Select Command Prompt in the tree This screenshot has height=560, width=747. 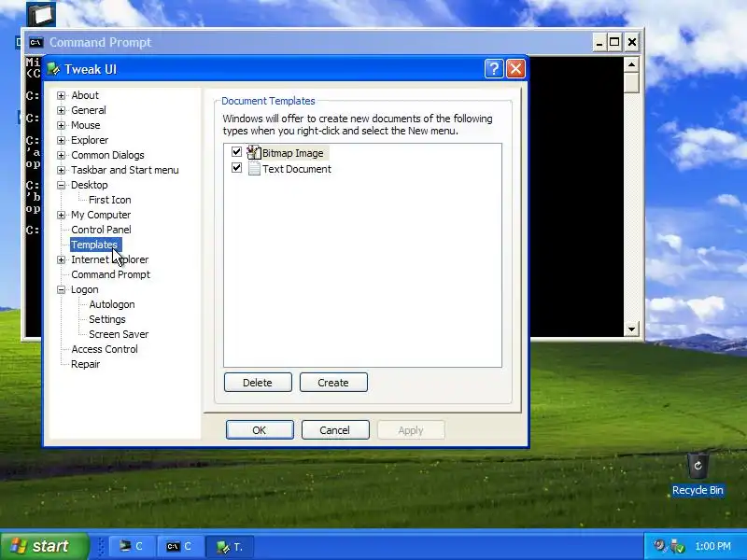110,274
